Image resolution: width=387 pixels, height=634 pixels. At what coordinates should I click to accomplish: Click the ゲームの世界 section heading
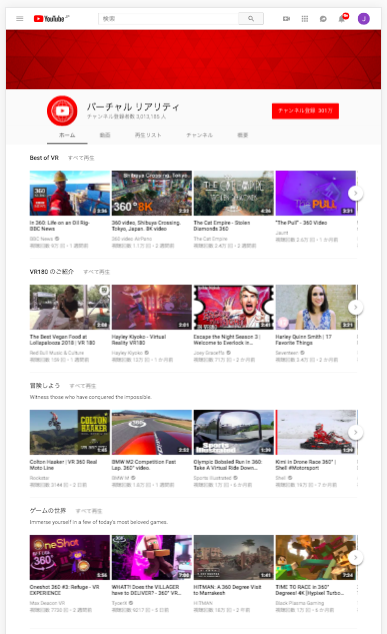48,511
